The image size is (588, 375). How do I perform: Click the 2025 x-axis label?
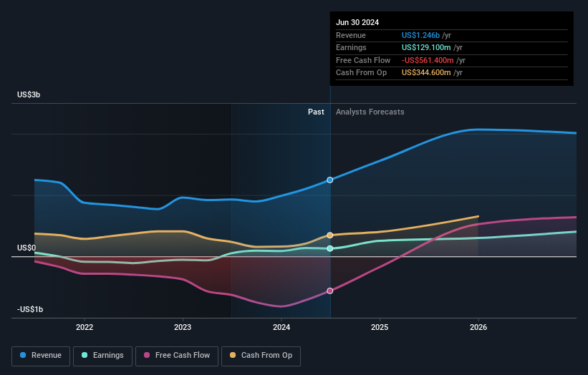click(x=380, y=328)
